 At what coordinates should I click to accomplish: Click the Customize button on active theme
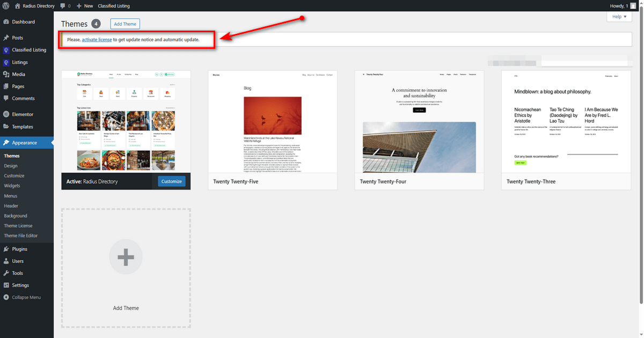coord(172,181)
